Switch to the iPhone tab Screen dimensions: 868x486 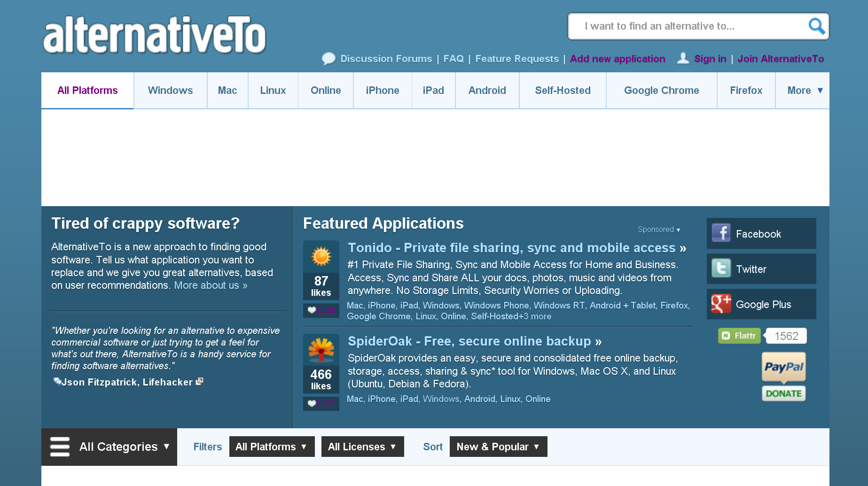pos(383,90)
